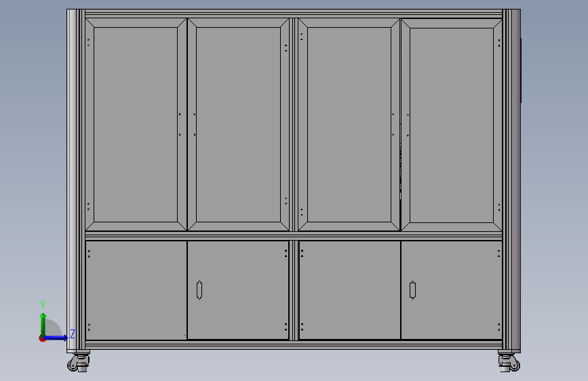Screen dimensions: 588x381
Task: Select the rightmost lower cabinet door
Action: [452, 290]
